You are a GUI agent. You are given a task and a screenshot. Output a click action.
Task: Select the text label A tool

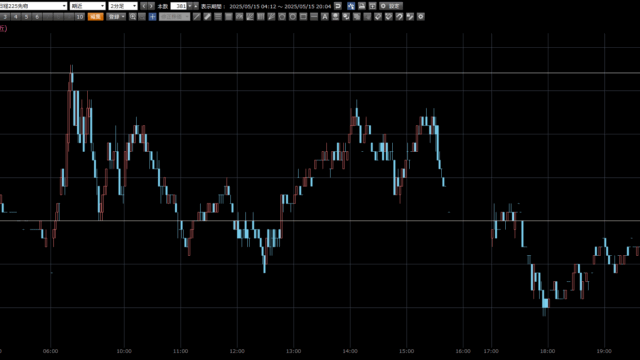coord(324,17)
